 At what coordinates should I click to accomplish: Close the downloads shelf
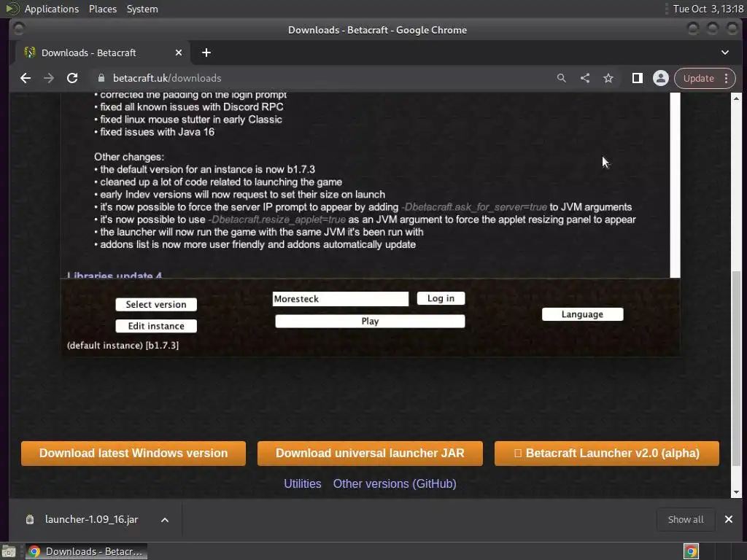[x=729, y=519]
